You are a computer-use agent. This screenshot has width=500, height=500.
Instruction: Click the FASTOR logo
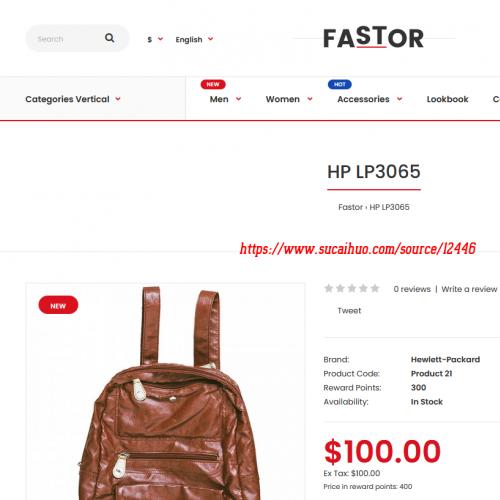tap(374, 38)
